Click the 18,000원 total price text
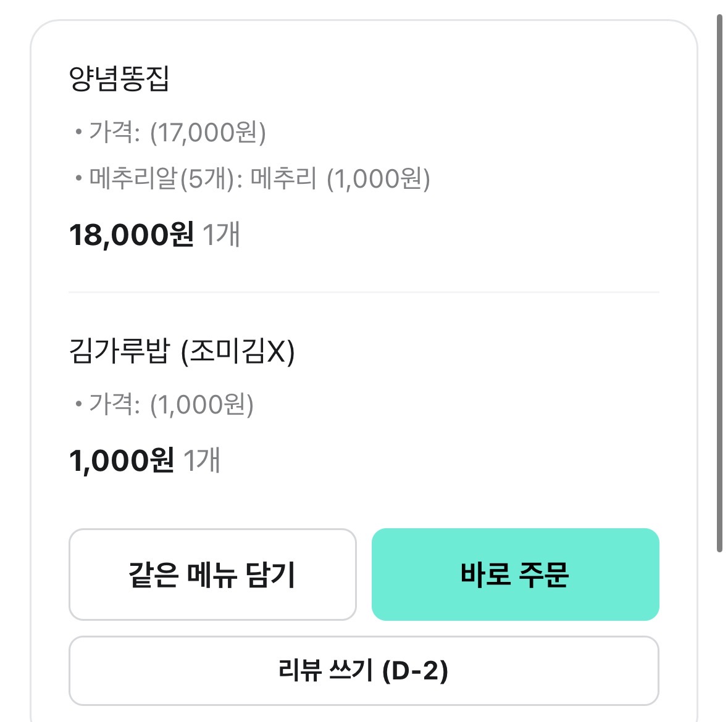728x722 pixels. 132,235
